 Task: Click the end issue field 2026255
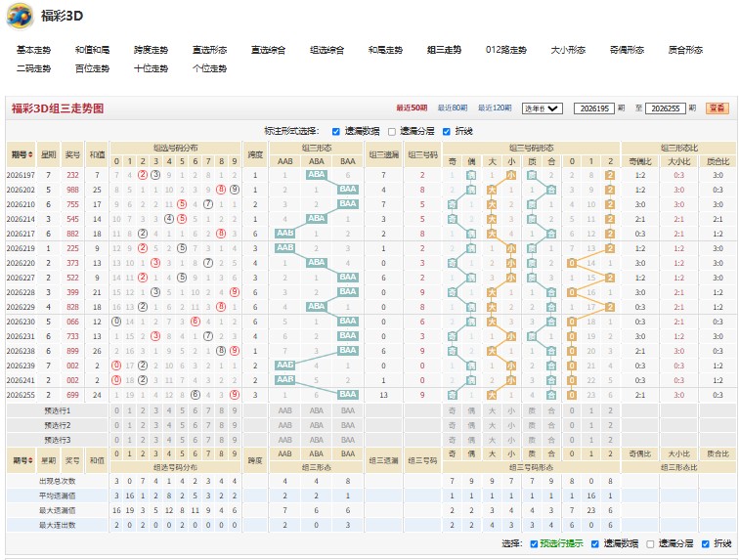click(x=666, y=108)
